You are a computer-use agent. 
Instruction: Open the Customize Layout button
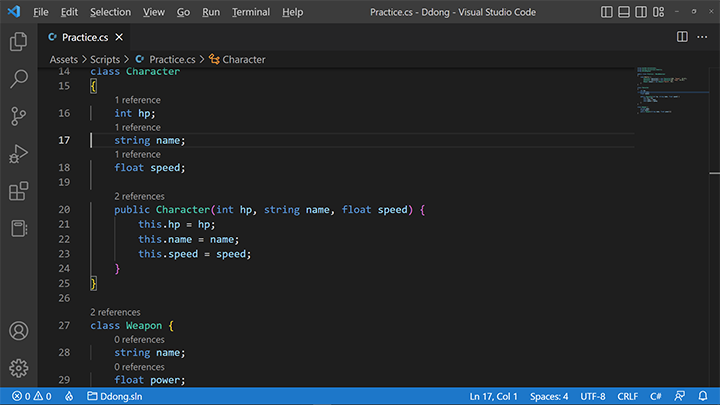pyautogui.click(x=658, y=12)
